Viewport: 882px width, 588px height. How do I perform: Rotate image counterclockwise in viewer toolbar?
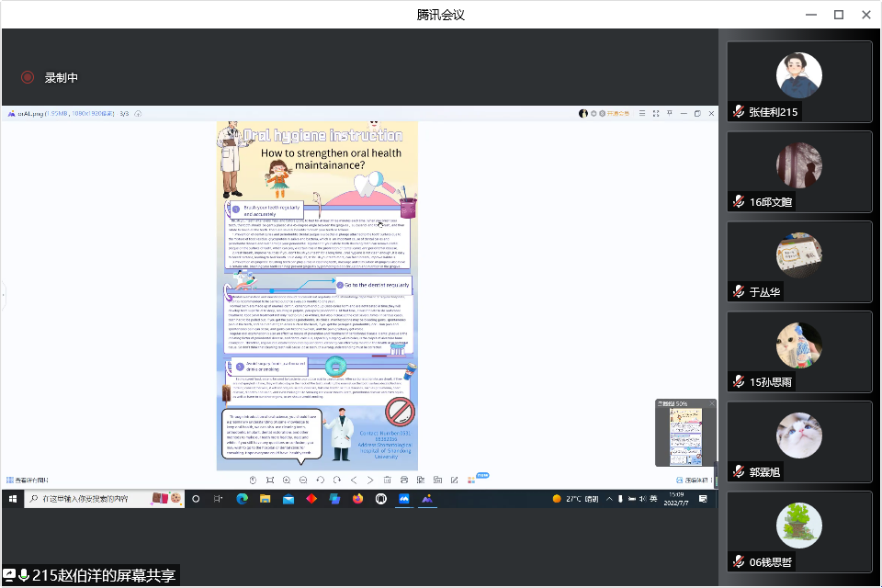321,480
